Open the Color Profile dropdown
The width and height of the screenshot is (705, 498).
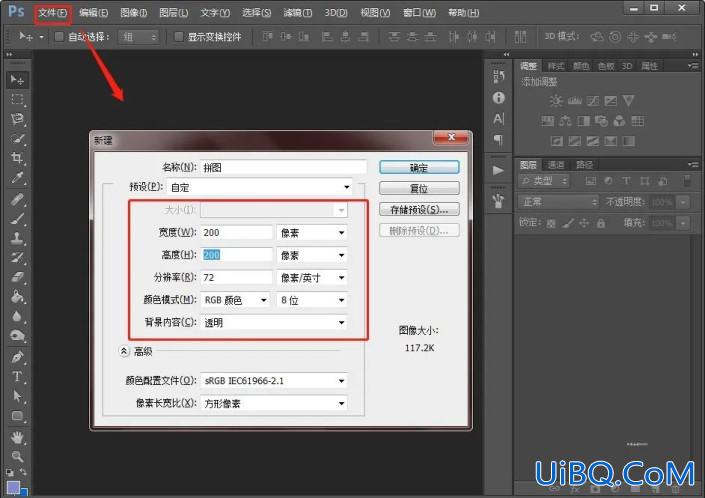pyautogui.click(x=273, y=381)
